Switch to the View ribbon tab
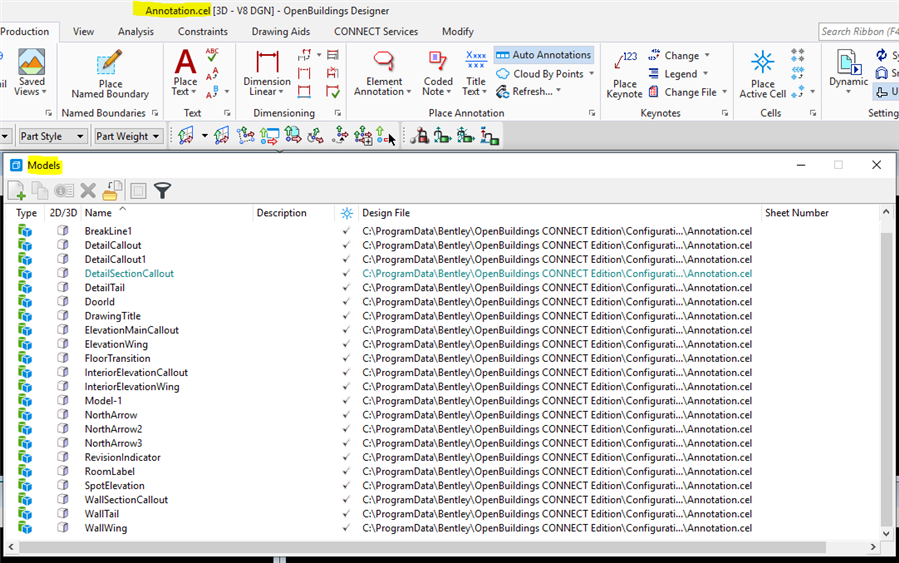This screenshot has width=899, height=563. point(83,32)
